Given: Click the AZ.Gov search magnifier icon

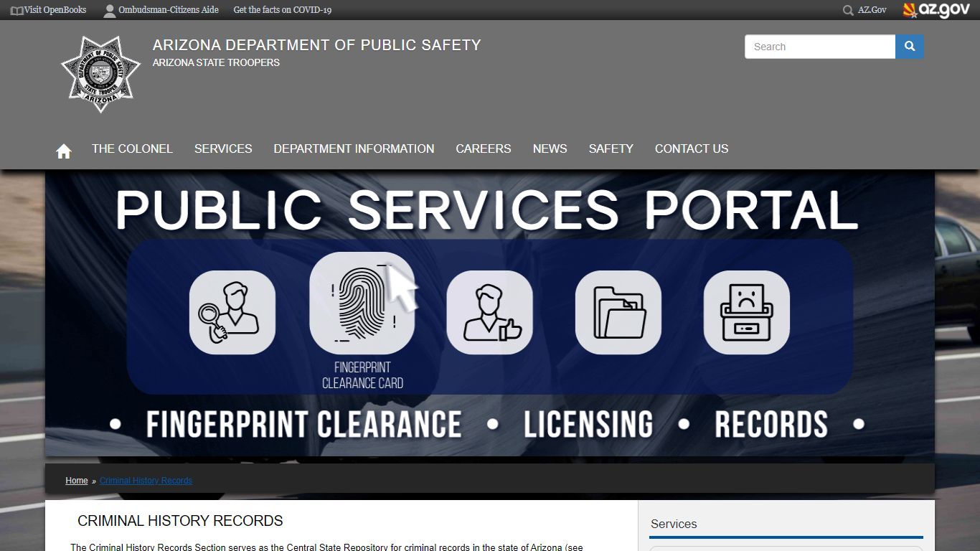Looking at the screenshot, I should (x=848, y=10).
